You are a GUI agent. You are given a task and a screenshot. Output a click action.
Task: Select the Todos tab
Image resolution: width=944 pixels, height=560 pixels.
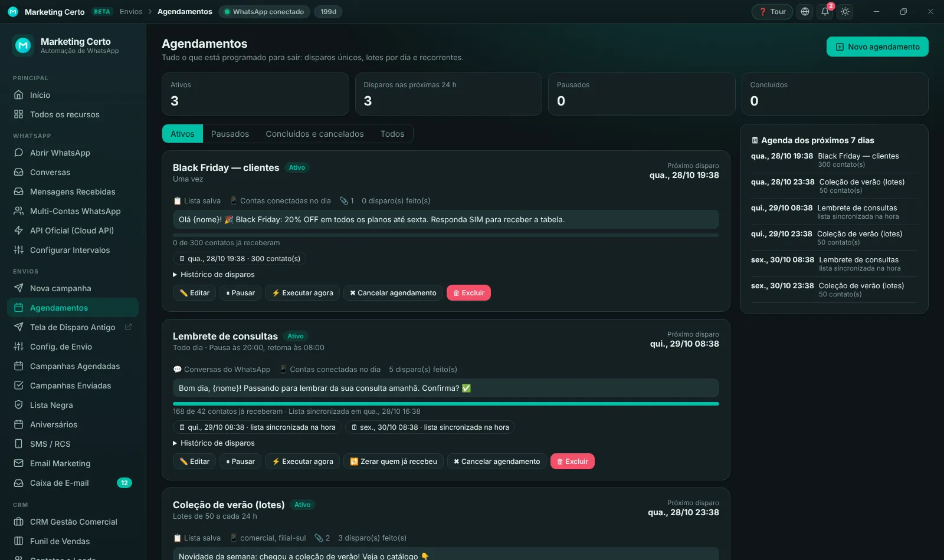[392, 134]
